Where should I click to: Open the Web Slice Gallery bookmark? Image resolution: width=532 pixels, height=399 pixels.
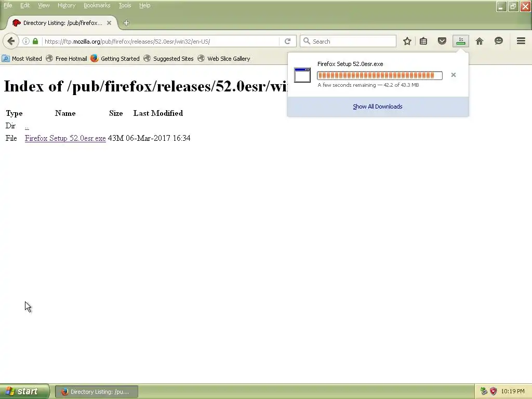224,59
